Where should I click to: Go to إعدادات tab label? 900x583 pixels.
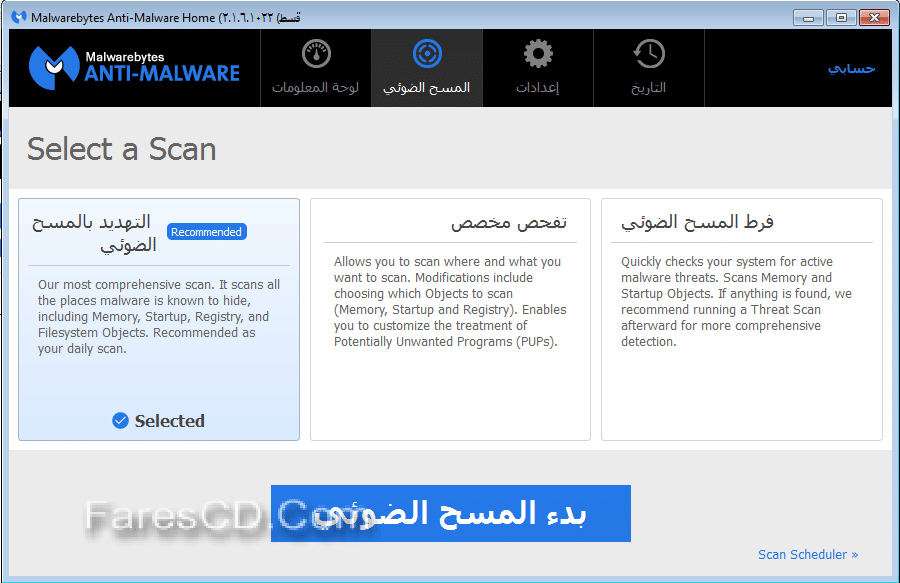pos(537,87)
